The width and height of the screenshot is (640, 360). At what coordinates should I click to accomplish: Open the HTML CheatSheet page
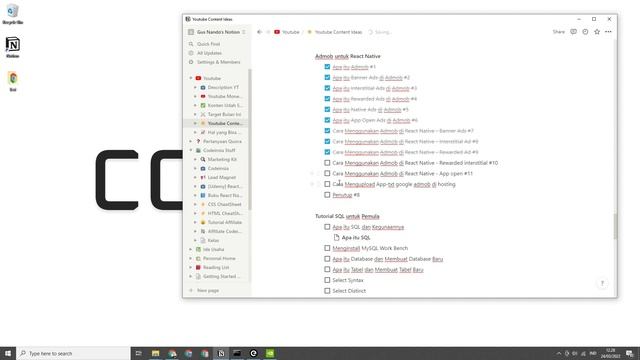224,213
